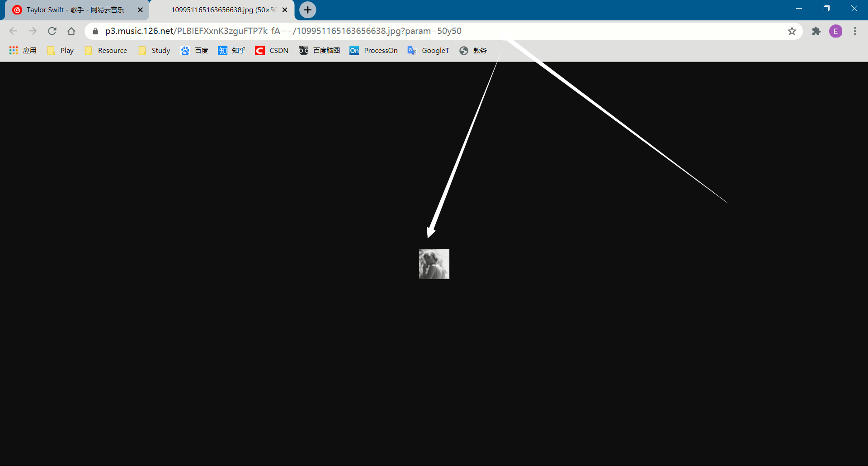868x466 pixels.
Task: Close the Chrome window
Action: (x=854, y=9)
